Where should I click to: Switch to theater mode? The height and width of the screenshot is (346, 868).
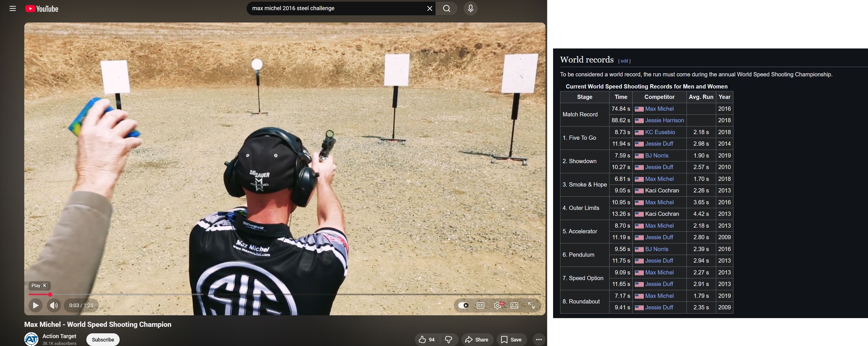(x=514, y=305)
